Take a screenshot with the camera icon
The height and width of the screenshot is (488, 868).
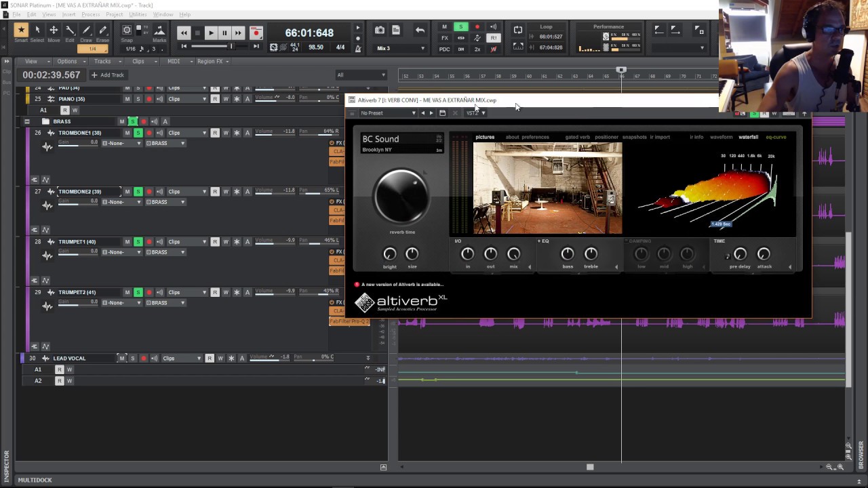click(x=380, y=30)
